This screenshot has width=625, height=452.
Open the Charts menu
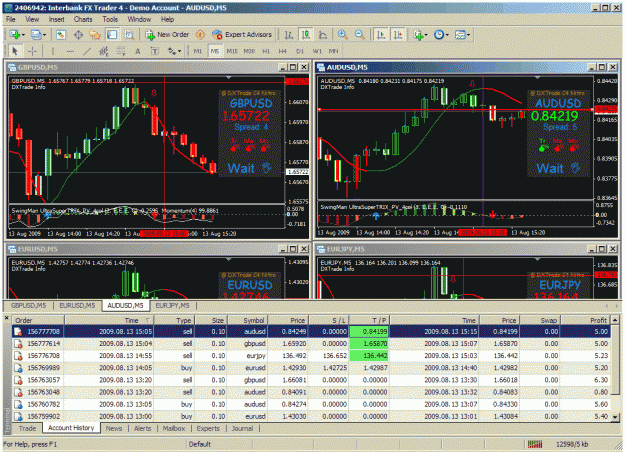[83, 19]
